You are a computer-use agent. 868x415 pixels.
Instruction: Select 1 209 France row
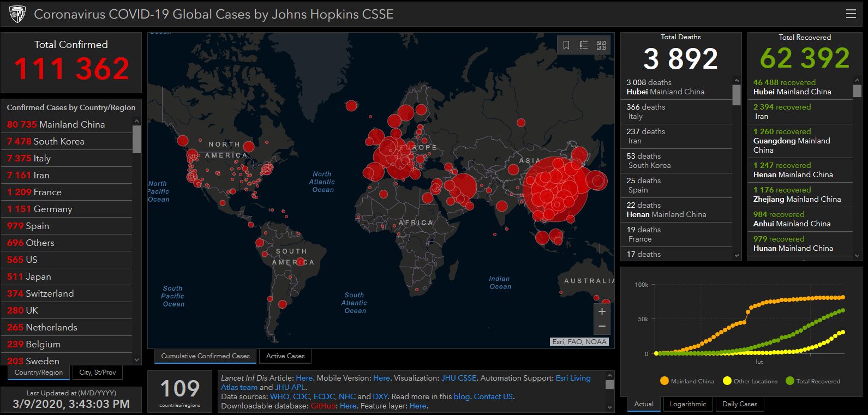point(67,192)
